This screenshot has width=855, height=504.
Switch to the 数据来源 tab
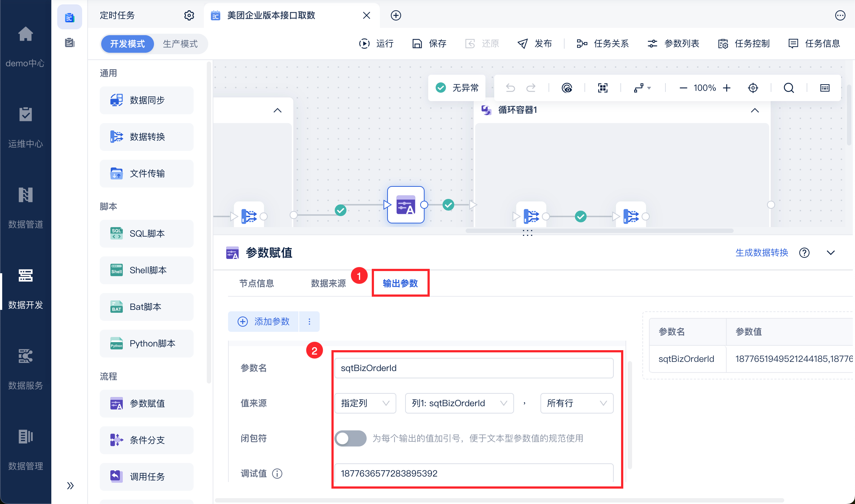[x=328, y=283]
